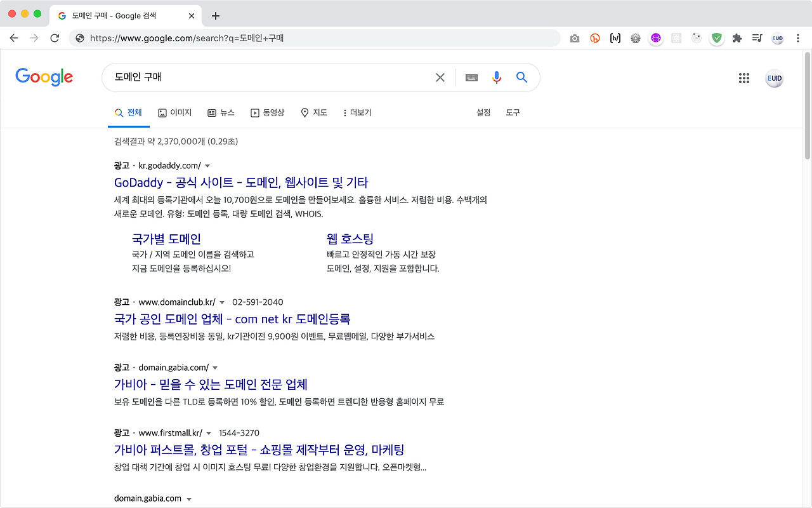Image resolution: width=812 pixels, height=508 pixels.
Task: Reload the current page
Action: 55,38
